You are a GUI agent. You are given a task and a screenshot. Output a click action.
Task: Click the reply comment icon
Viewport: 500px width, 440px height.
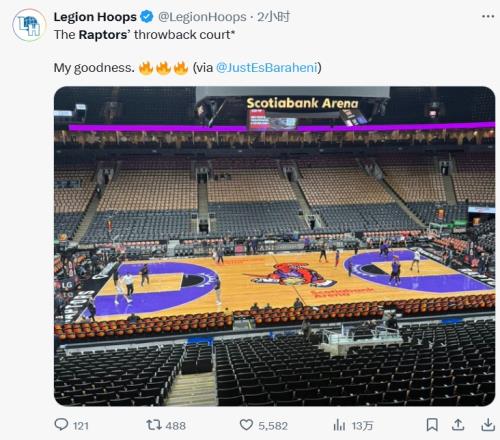point(61,425)
